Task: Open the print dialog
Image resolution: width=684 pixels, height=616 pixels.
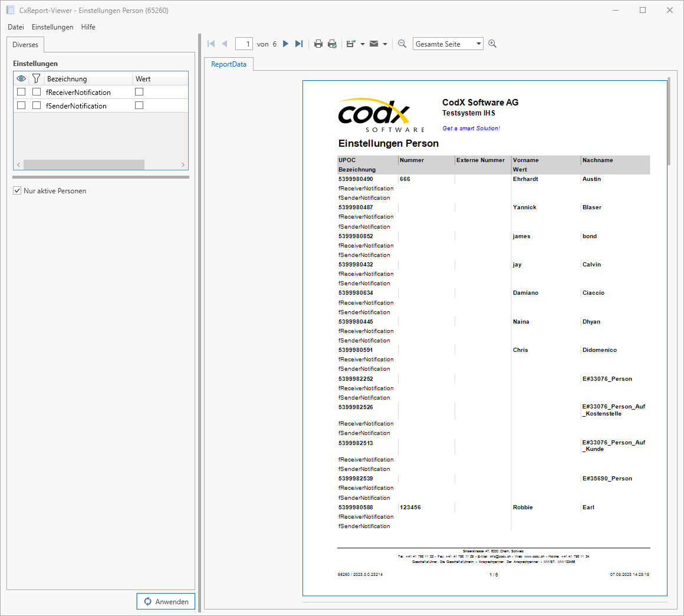Action: [x=318, y=43]
